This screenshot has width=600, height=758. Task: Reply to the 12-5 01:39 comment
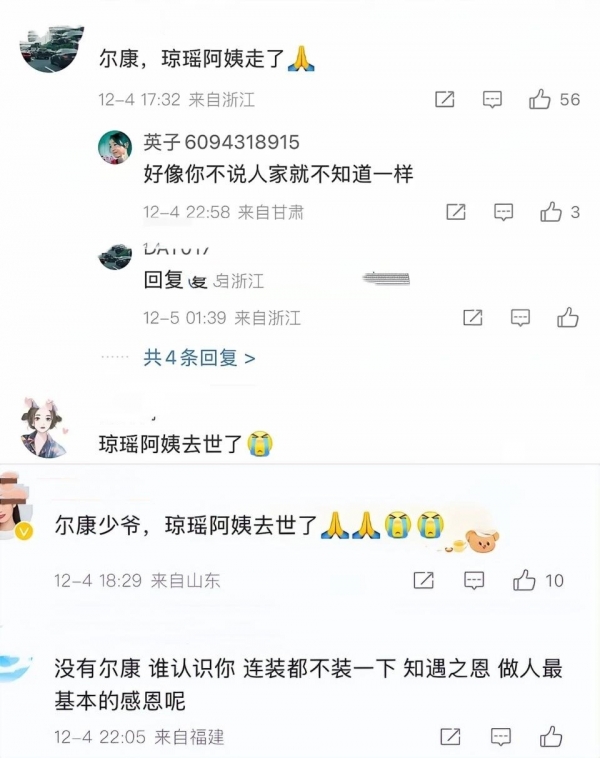[520, 318]
